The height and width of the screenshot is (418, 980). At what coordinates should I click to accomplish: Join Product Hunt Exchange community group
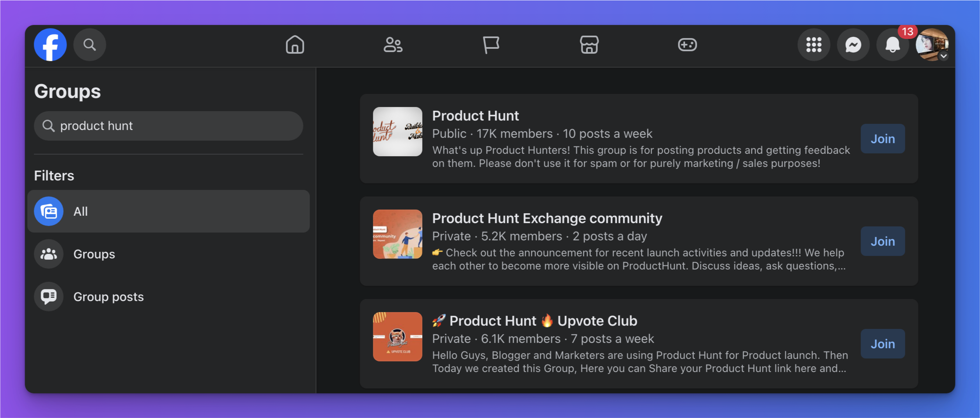[883, 241]
